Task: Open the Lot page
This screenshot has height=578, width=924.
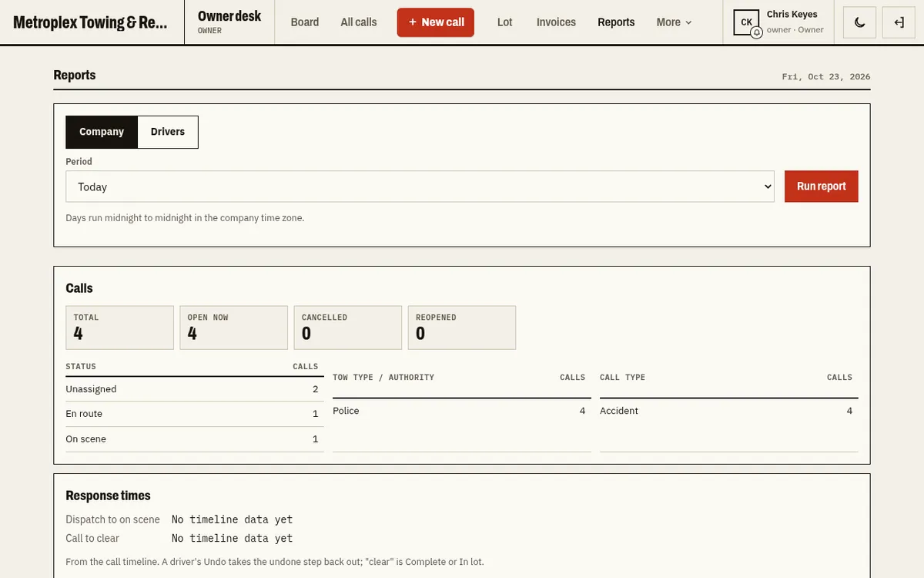Action: pyautogui.click(x=505, y=22)
